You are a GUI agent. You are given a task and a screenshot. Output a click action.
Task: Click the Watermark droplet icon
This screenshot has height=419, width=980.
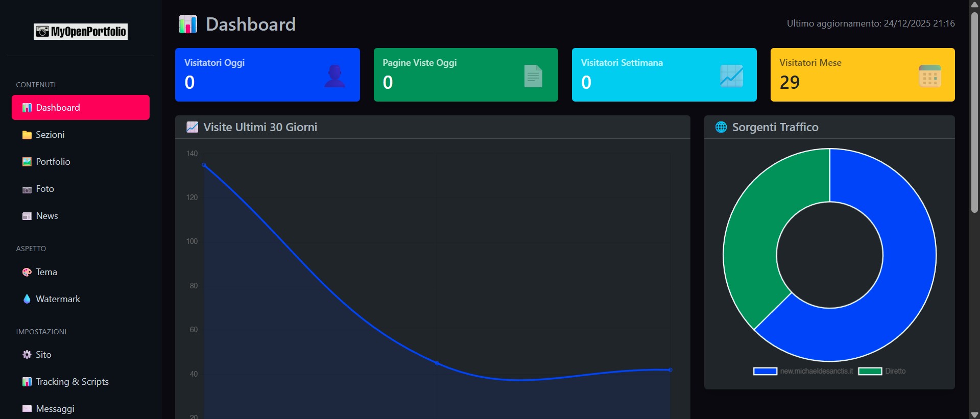tap(27, 299)
